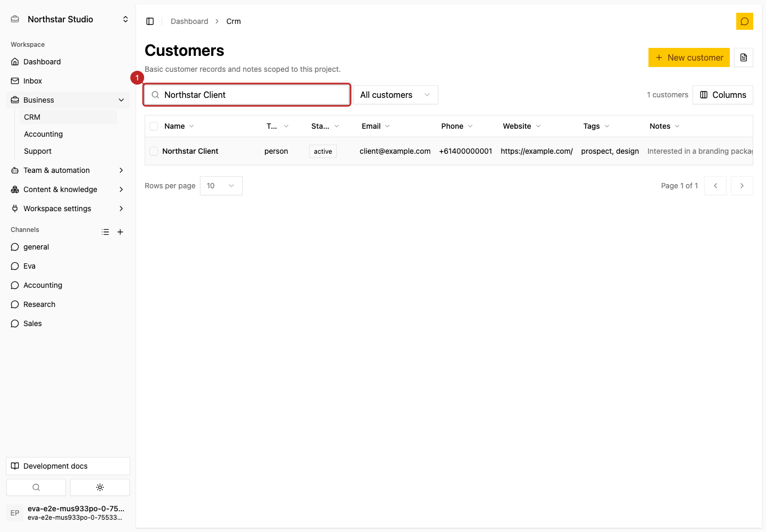766x532 pixels.
Task: Click the +61400000001 phone cell
Action: pyautogui.click(x=465, y=151)
